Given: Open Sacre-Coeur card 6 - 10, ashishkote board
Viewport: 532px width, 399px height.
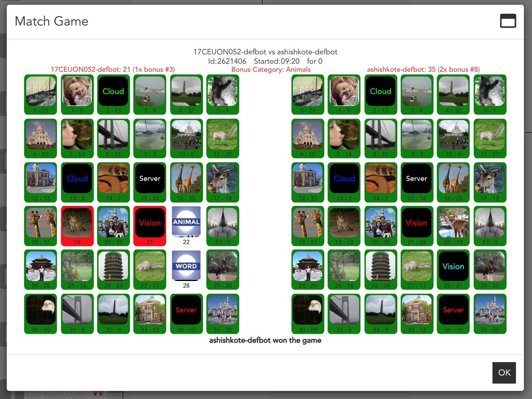Looking at the screenshot, I should (308, 138).
